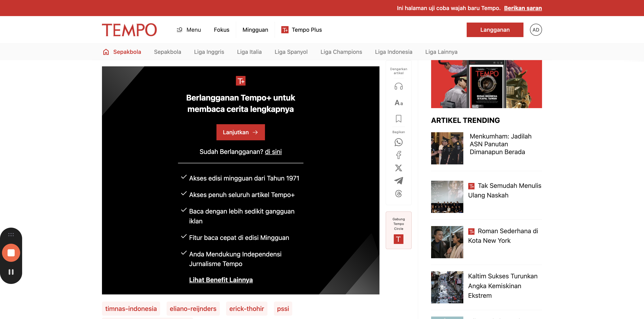
Task: Click the TEMPO logo
Action: coord(129,30)
